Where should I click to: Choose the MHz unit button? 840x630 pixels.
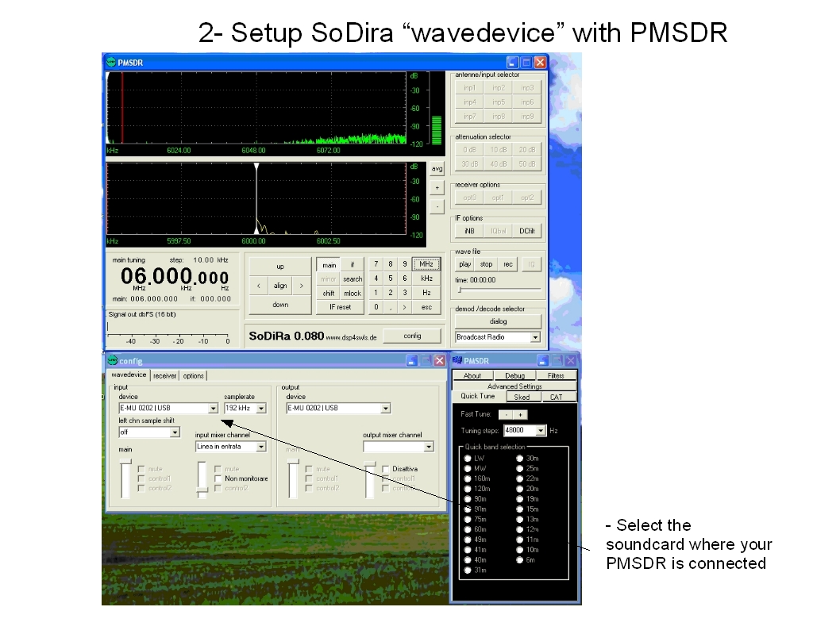tap(426, 264)
